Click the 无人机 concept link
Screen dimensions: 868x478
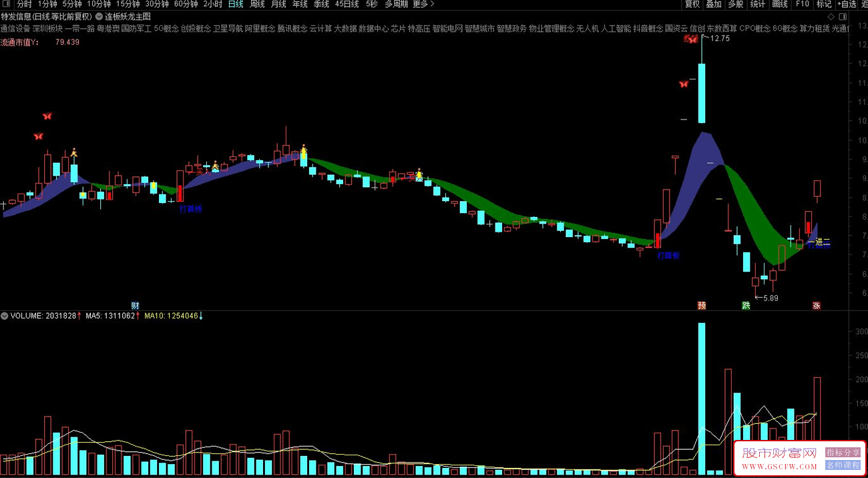pyautogui.click(x=588, y=29)
